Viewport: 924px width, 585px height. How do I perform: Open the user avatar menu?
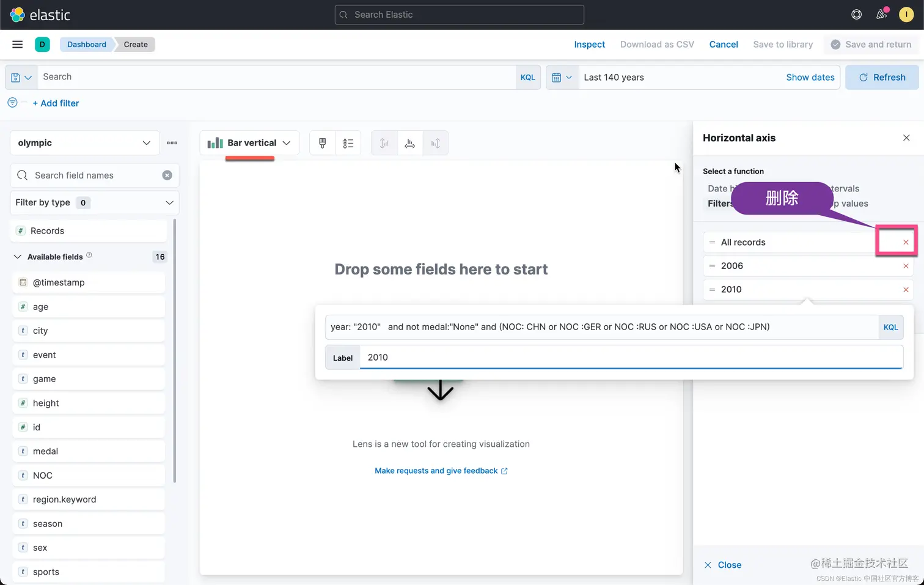[x=906, y=15]
